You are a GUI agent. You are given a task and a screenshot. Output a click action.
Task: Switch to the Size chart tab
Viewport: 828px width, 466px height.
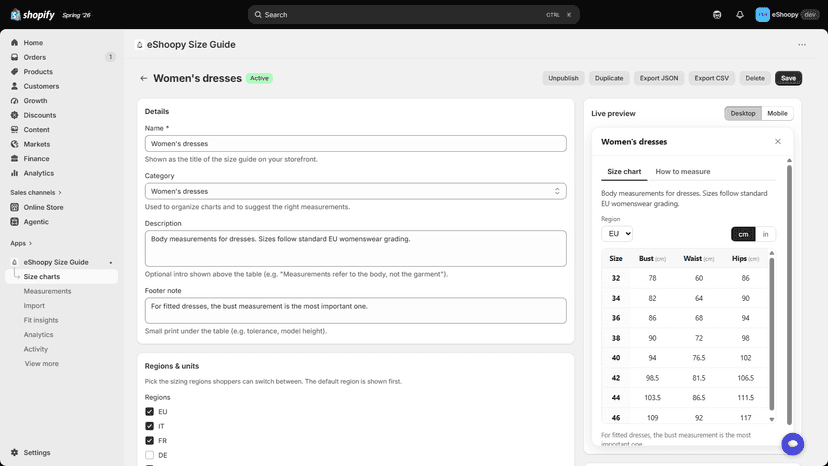(x=624, y=172)
